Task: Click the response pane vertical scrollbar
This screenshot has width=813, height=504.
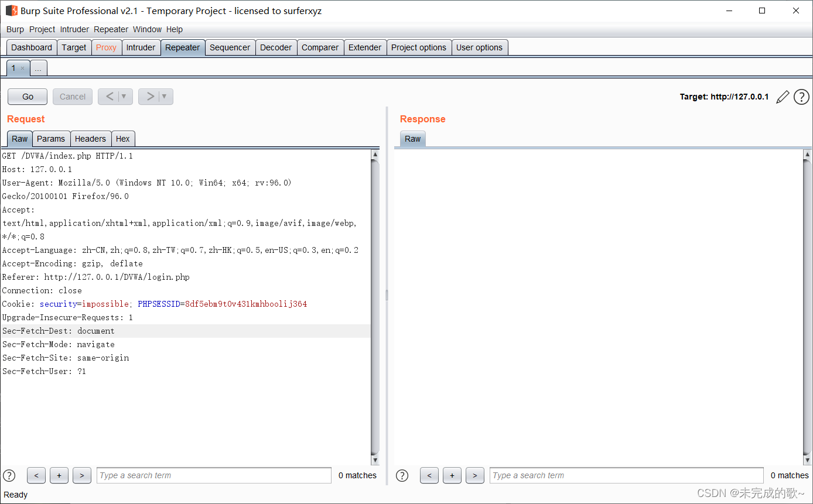Action: [808, 307]
